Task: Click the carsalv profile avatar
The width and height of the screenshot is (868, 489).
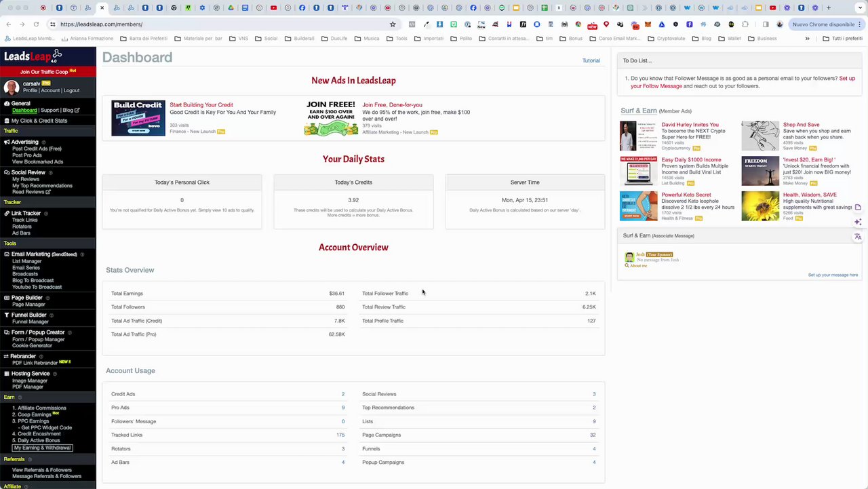Action: tap(11, 87)
